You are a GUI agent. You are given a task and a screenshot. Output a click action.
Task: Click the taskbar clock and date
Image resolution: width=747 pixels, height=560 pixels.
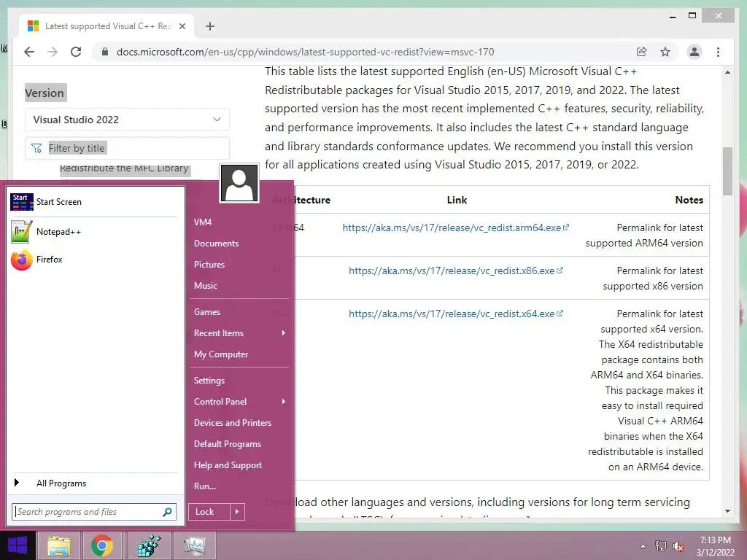715,546
